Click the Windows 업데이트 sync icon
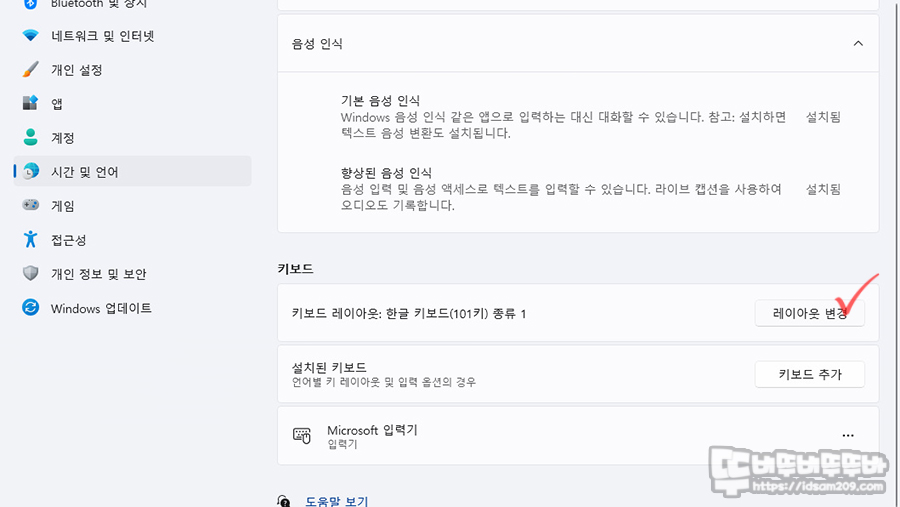Screen dimensions: 900x507 click(30, 308)
